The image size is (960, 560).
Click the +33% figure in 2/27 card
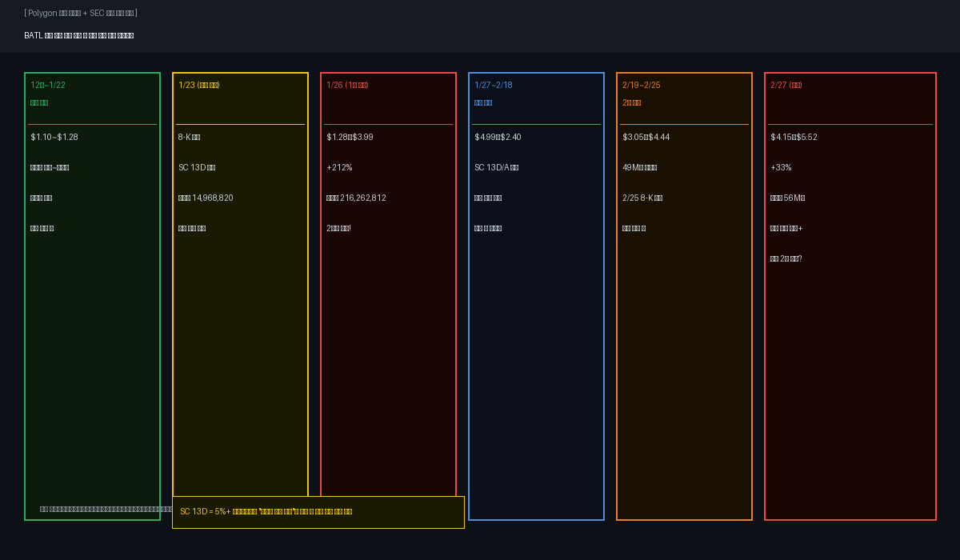[x=781, y=168]
